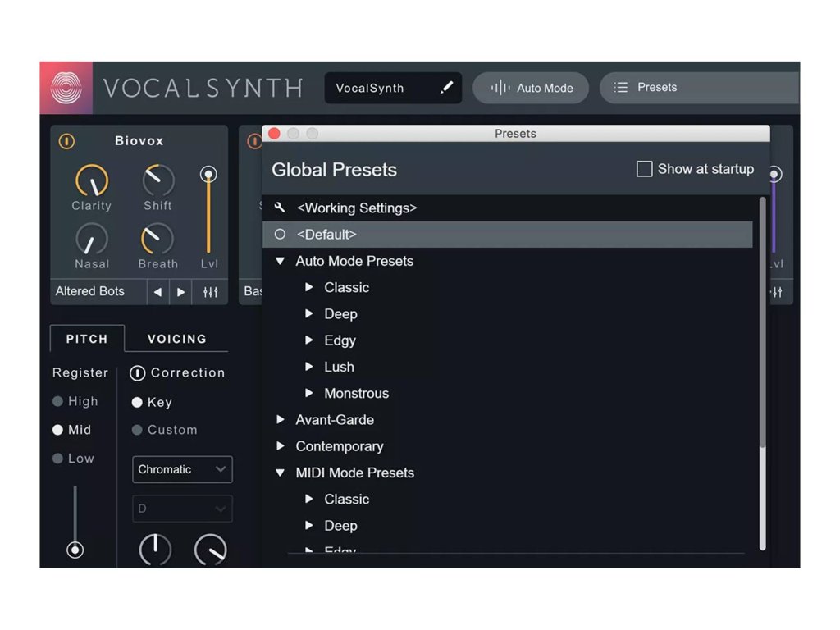Open the D key dropdown

click(x=182, y=509)
